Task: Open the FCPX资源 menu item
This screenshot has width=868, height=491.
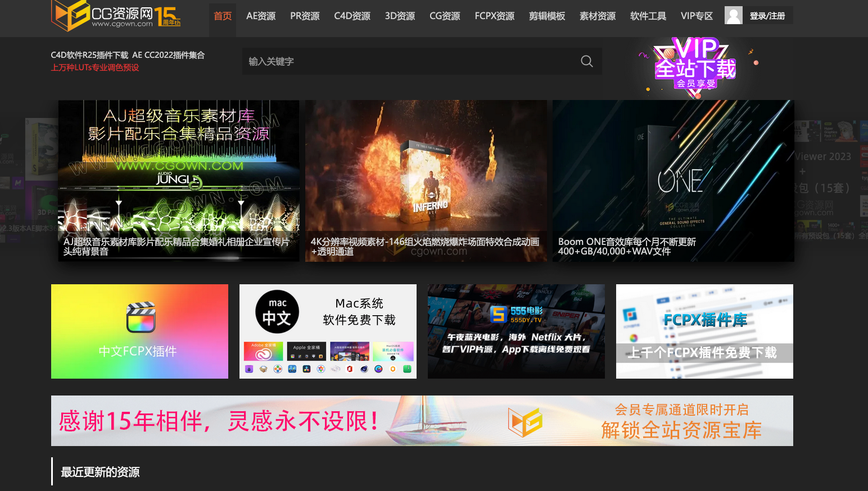Action: [495, 16]
